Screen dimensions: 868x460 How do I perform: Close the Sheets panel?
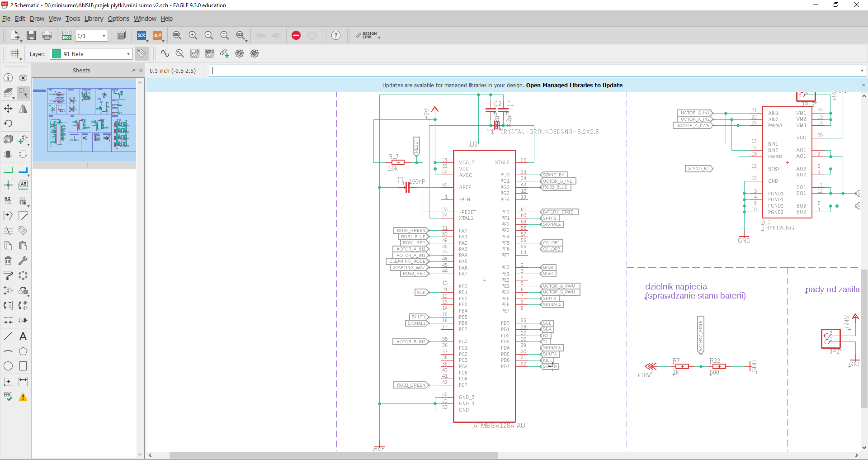pyautogui.click(x=141, y=71)
